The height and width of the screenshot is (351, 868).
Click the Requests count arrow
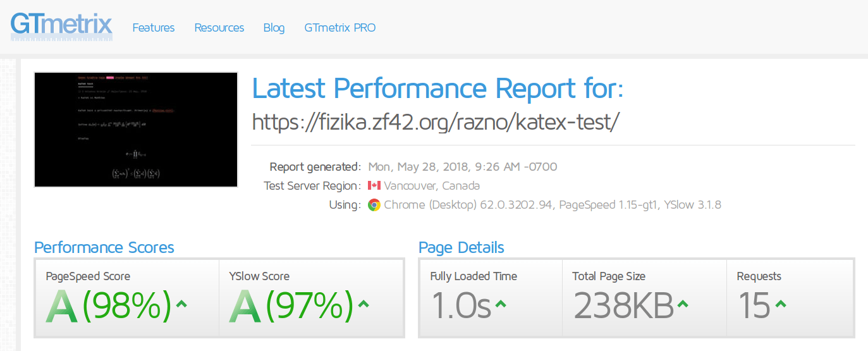pyautogui.click(x=780, y=304)
